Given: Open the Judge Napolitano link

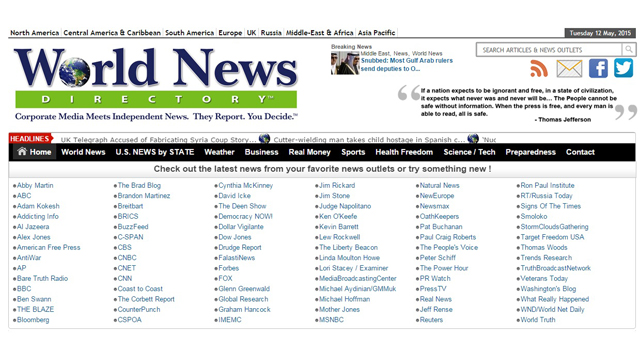Looking at the screenshot, I should pyautogui.click(x=345, y=206).
